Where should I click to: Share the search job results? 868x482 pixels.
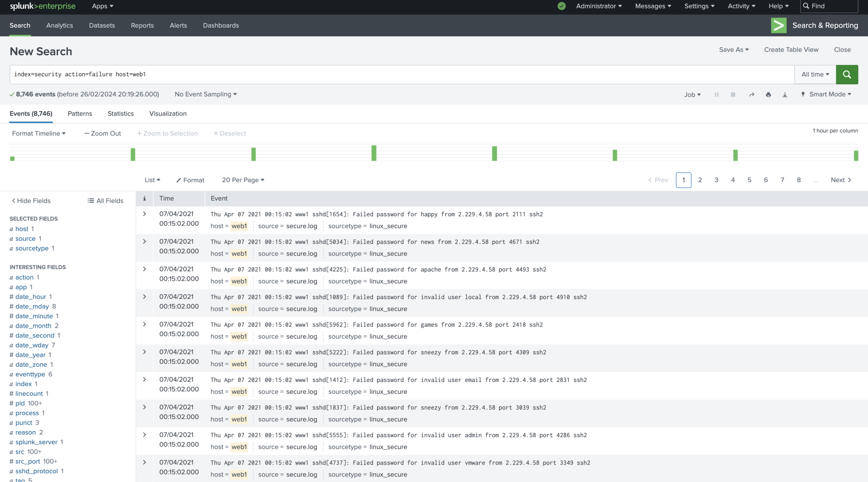[752, 95]
